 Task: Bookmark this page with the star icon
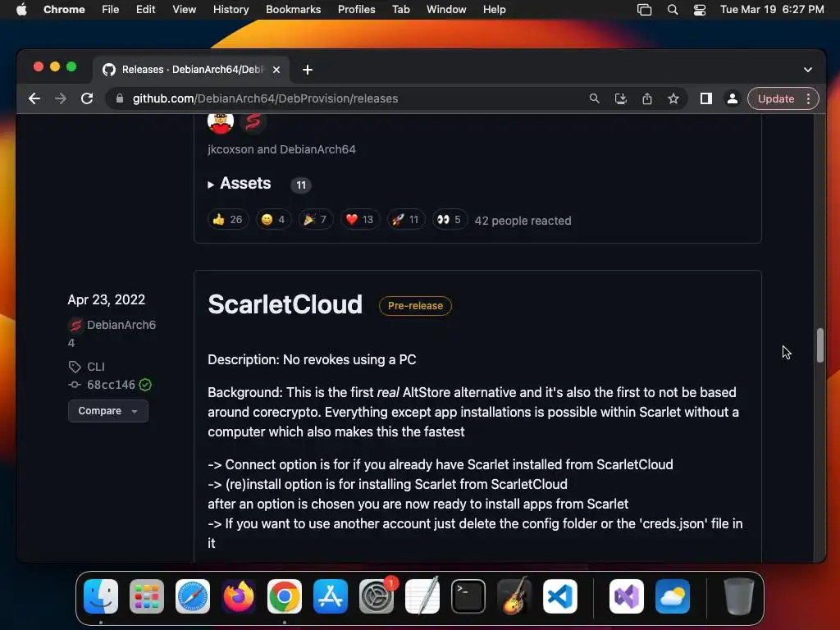point(673,98)
